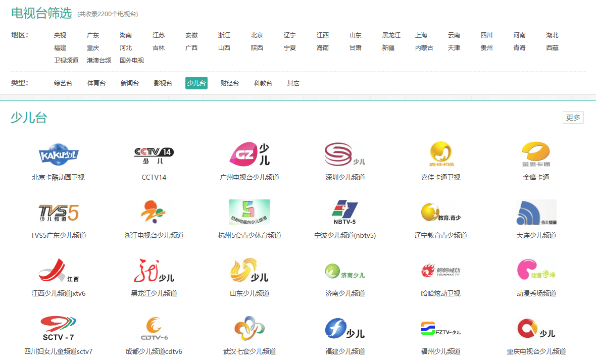Screen dimensions: 596x364
Task: Filter region by 天津
Action: [454, 48]
